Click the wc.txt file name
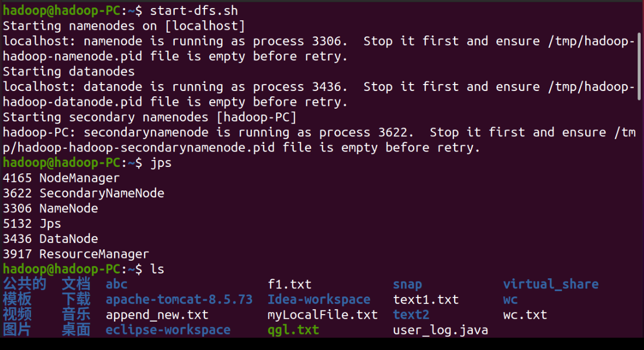Image resolution: width=644 pixels, height=350 pixels. (525, 315)
